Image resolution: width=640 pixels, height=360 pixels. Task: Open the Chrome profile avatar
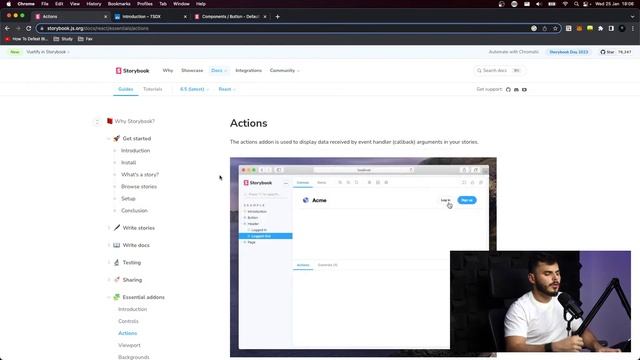click(622, 28)
